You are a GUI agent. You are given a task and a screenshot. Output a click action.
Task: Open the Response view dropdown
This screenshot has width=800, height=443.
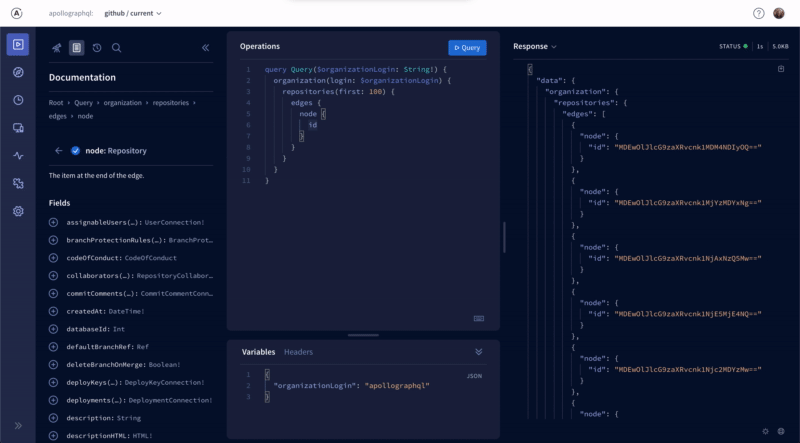coord(535,46)
